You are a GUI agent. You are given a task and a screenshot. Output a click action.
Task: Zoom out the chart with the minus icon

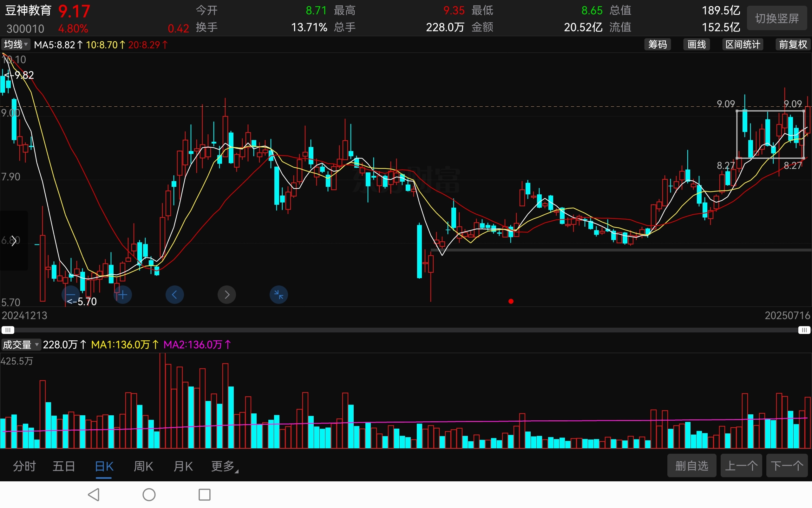(71, 295)
